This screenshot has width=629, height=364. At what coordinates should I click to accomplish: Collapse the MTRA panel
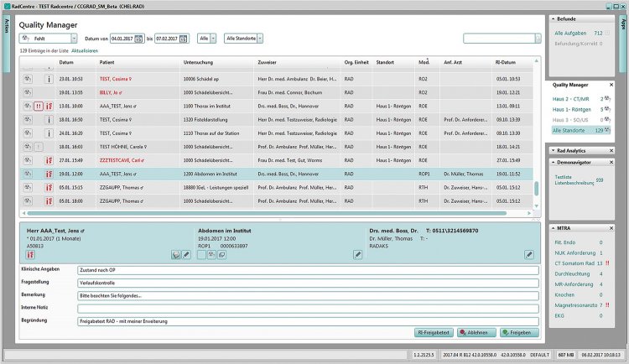554,228
